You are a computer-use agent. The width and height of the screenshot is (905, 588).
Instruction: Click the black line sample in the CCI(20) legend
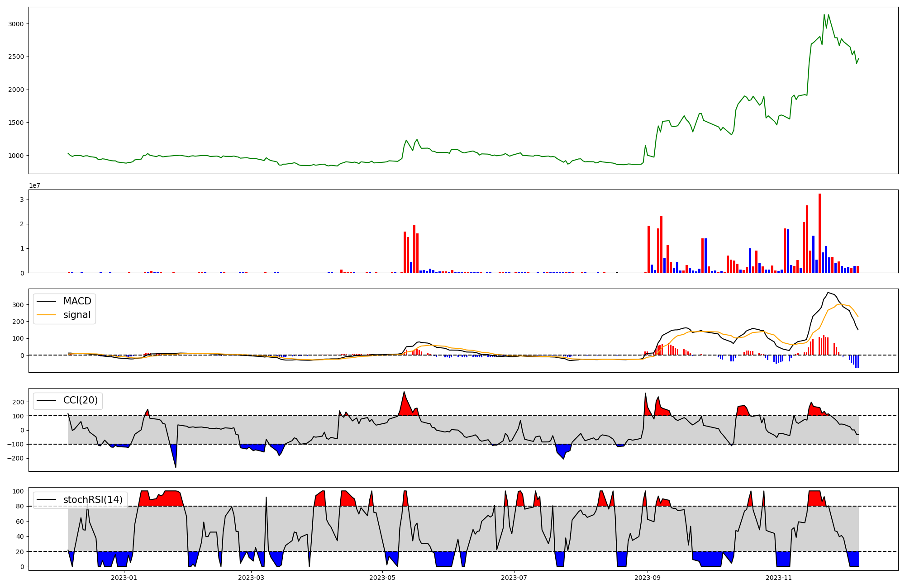tap(47, 401)
